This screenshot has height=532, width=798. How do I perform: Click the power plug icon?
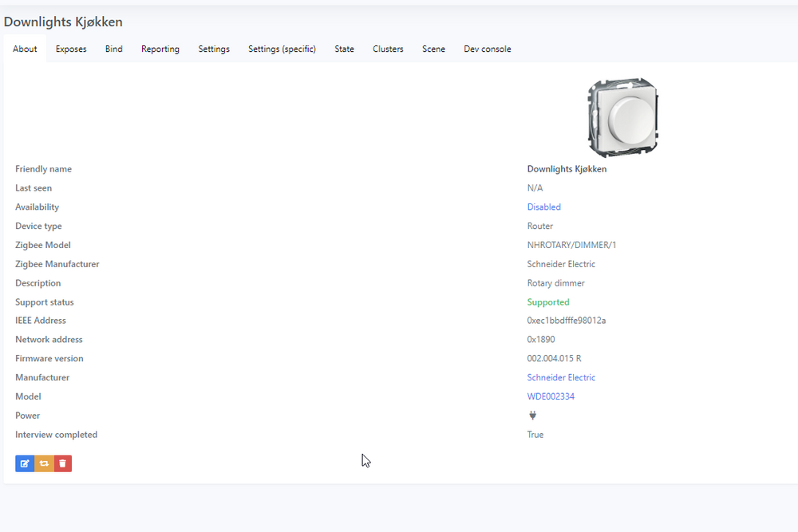532,416
